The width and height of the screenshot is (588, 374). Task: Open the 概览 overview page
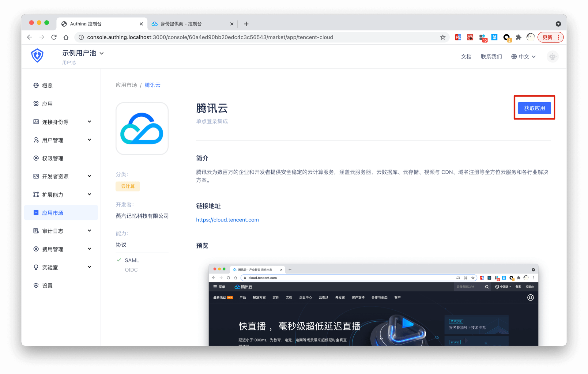click(x=47, y=86)
